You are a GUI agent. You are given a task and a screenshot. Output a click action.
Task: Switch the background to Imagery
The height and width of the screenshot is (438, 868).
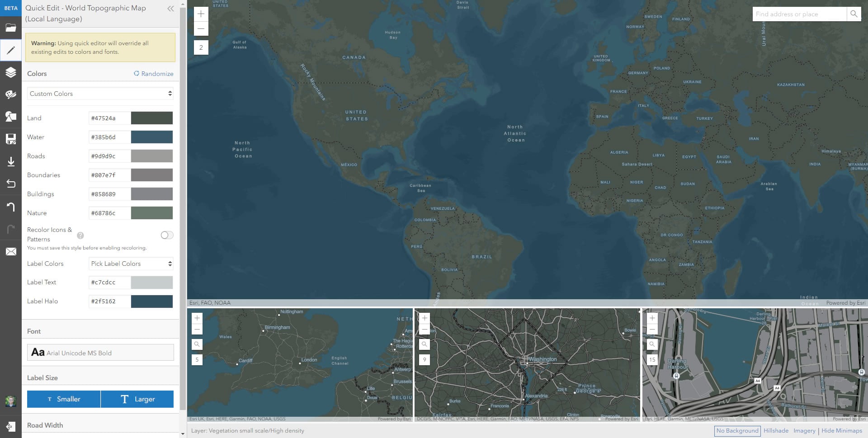[804, 431]
